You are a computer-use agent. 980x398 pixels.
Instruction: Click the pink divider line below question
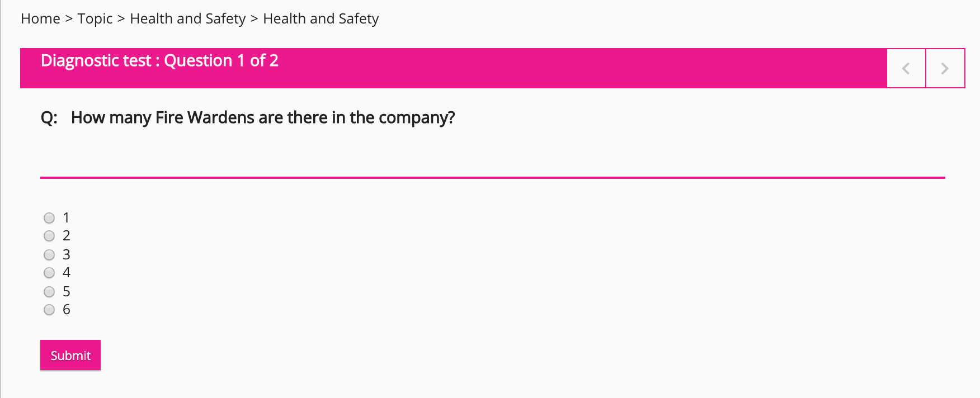click(x=492, y=178)
